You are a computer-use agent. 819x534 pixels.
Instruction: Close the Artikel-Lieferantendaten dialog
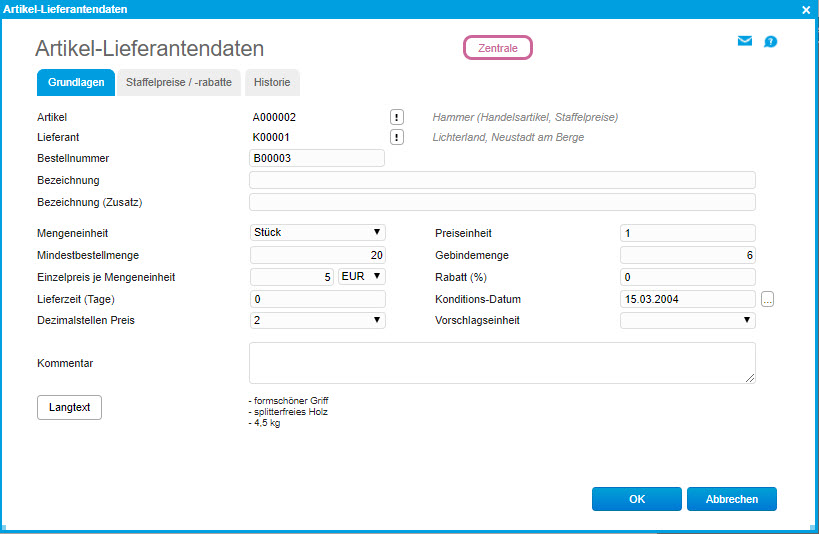pyautogui.click(x=806, y=9)
